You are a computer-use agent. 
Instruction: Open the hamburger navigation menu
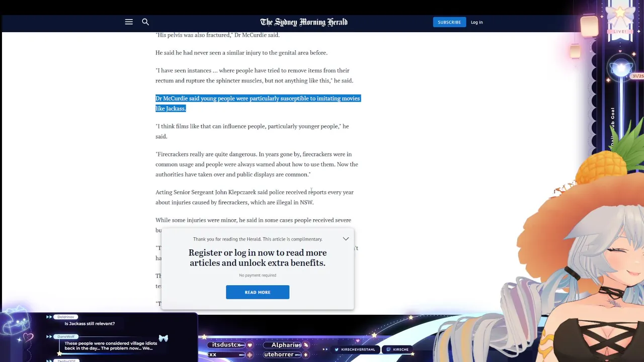129,22
